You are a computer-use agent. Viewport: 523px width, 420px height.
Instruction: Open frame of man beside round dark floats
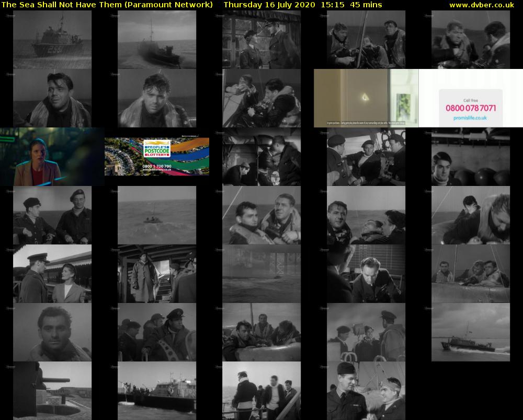[x=471, y=157]
